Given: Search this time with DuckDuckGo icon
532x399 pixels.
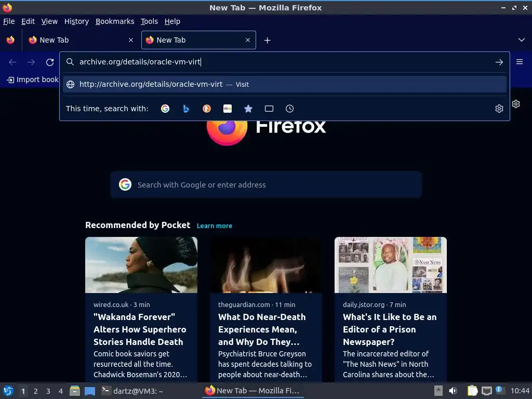Looking at the screenshot, I should pyautogui.click(x=207, y=109).
